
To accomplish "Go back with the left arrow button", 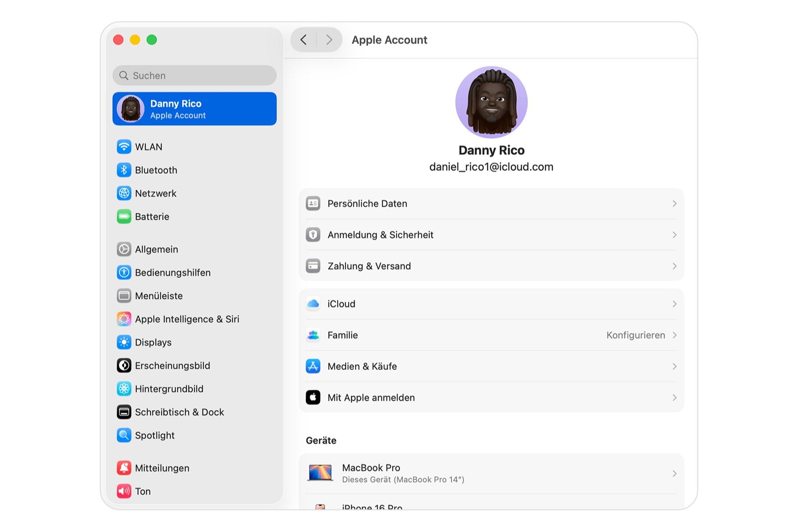I will coord(304,40).
